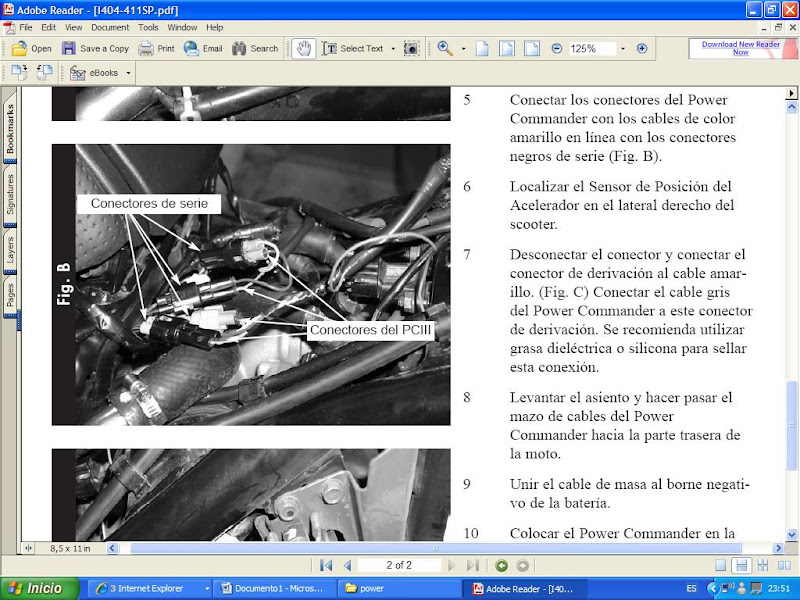Click the 8,5 x 11 in page size
The height and width of the screenshot is (600, 800).
coord(70,548)
